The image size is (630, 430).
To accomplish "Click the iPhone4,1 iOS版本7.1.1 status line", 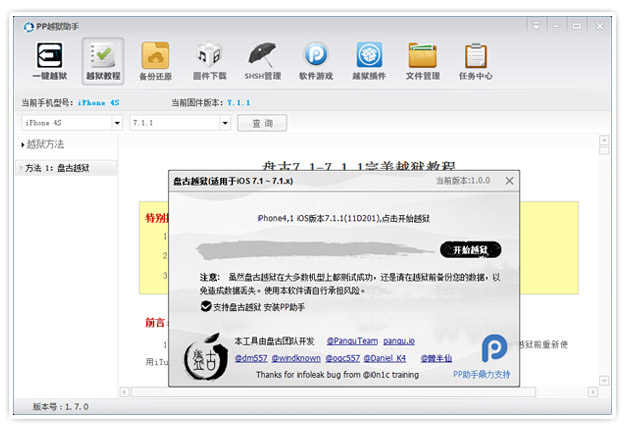I will 344,219.
